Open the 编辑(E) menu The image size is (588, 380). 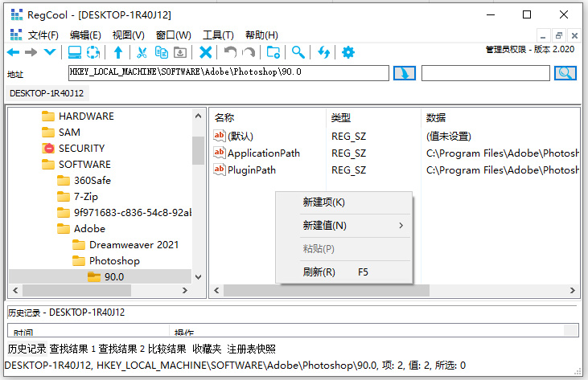pos(85,35)
